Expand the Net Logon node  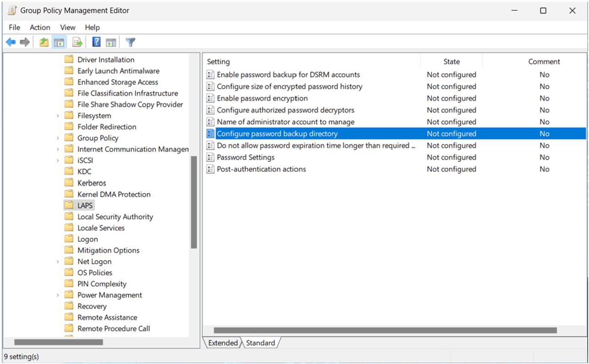[58, 261]
